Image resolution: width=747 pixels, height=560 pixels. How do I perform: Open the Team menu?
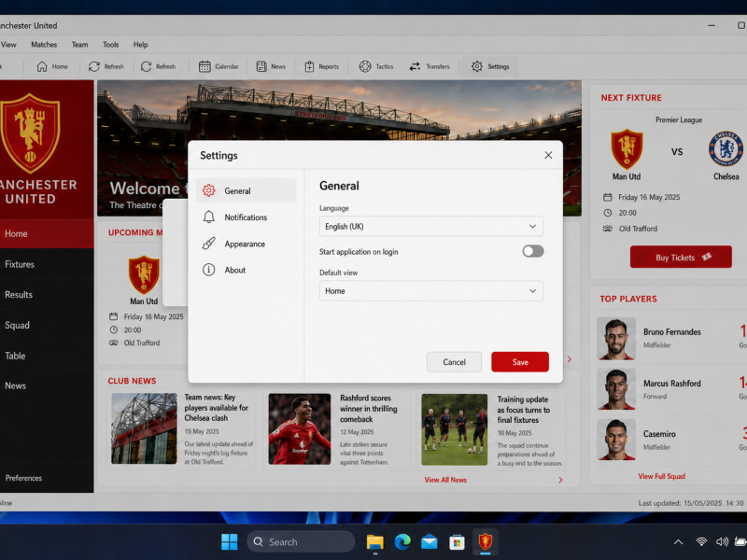(79, 45)
